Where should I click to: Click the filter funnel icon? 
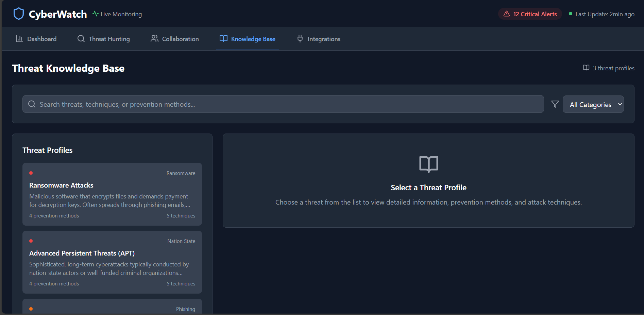click(x=555, y=104)
